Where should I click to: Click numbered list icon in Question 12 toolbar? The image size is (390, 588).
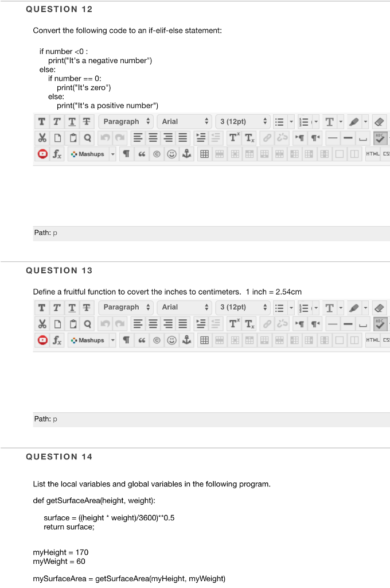[x=305, y=122]
